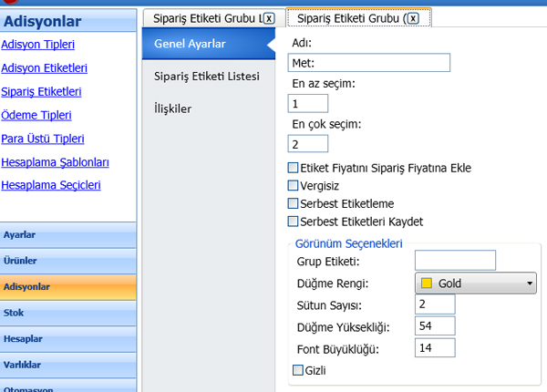The image size is (547, 392).
Task: Close the inactive Sipariş Etiketi Grubu tab
Action: 268,17
